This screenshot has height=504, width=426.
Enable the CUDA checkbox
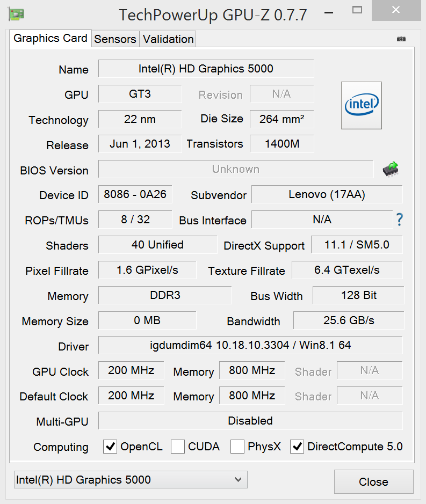click(x=178, y=447)
